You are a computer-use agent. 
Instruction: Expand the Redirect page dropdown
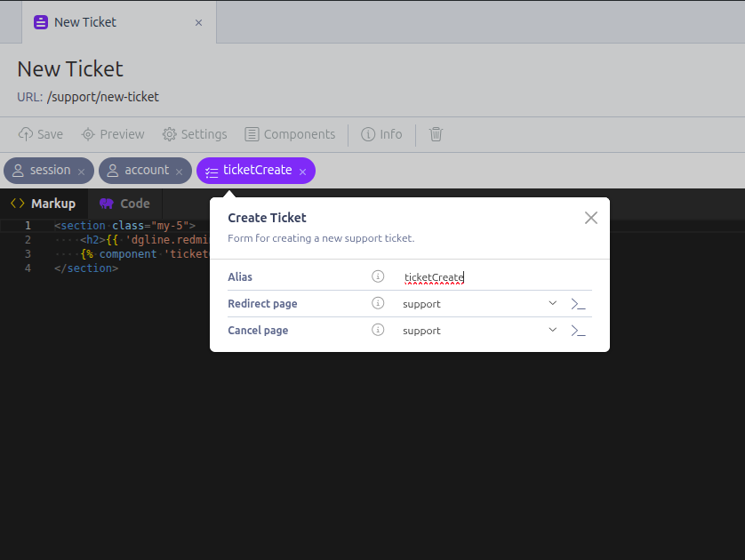click(x=552, y=303)
